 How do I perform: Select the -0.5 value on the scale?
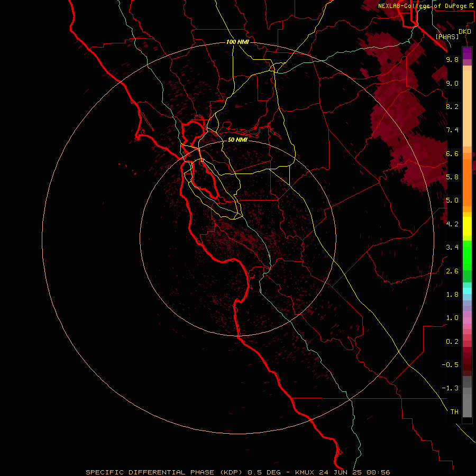tap(450, 365)
